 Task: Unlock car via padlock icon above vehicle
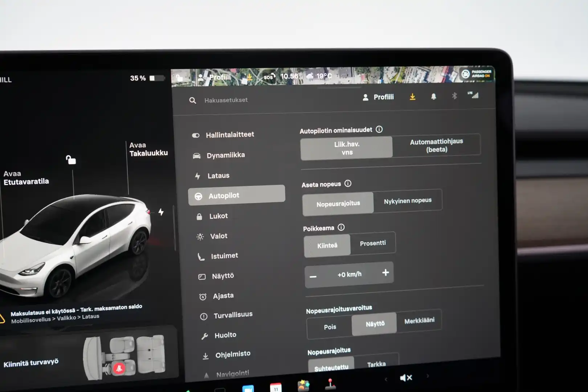71,160
